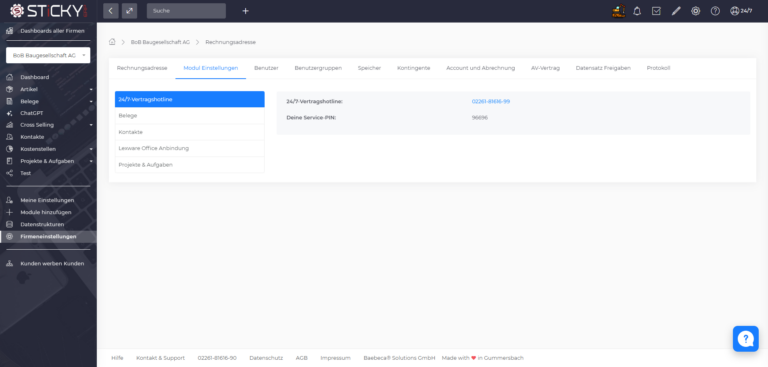Viewport: 768px width, 367px height.
Task: Switch to the Benutzergruppen tab
Action: tap(318, 68)
